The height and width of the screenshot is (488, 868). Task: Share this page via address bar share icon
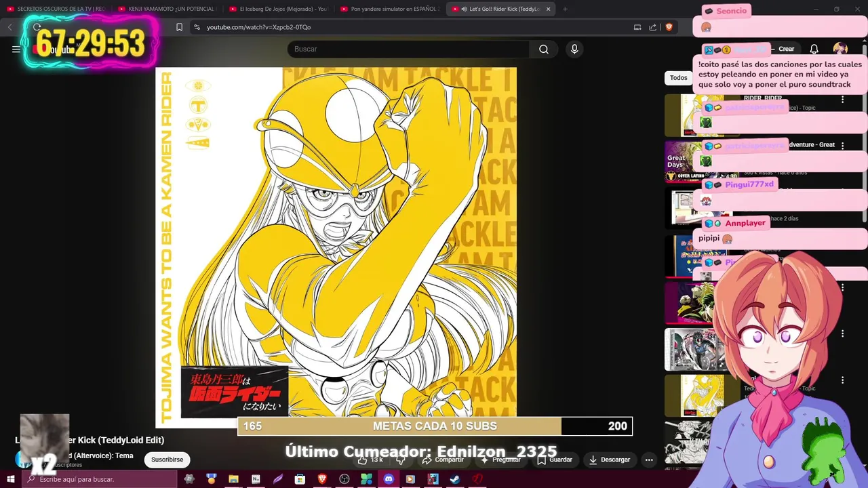[652, 27]
